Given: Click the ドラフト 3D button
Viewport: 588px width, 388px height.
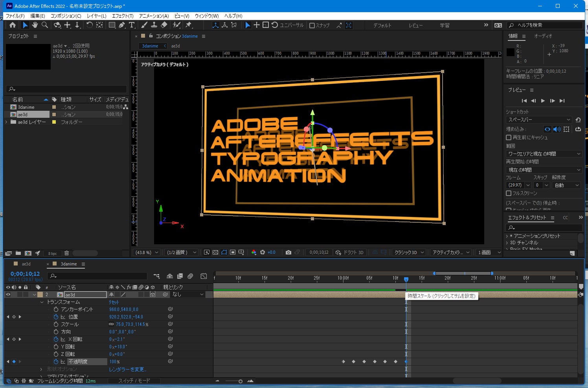Looking at the screenshot, I should 349,253.
